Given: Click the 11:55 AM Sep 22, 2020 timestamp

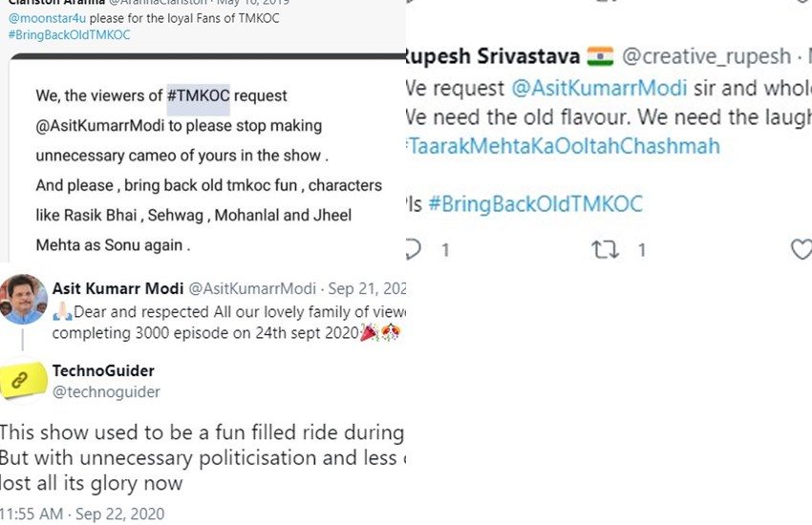Looking at the screenshot, I should coord(82,514).
